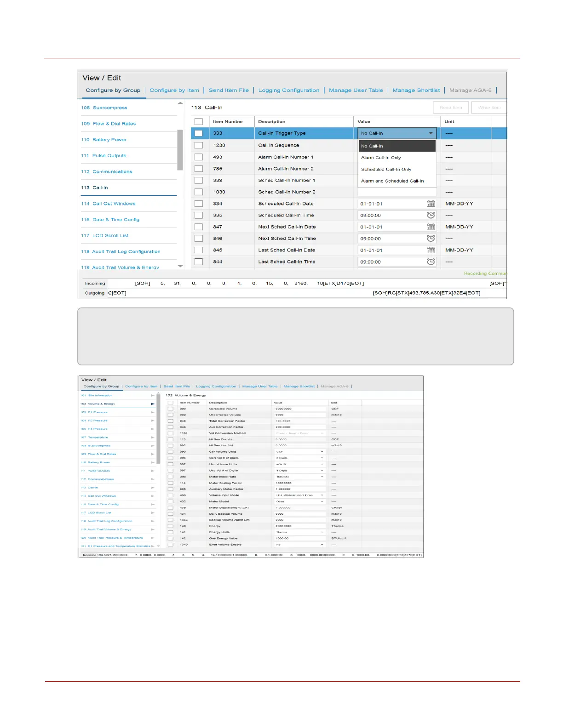The width and height of the screenshot is (563, 728).
Task: Tick checkbox for item 334 Scheduled Call-In Date
Action: coord(199,204)
